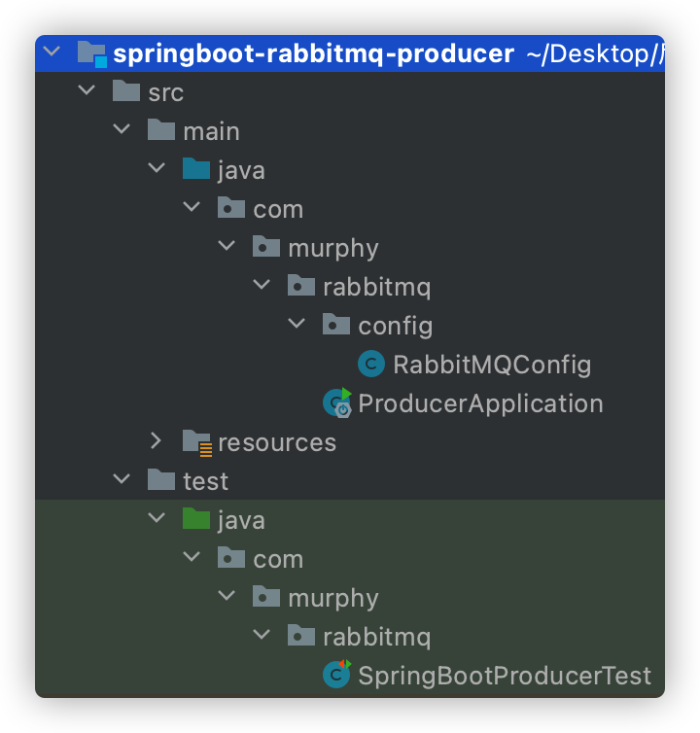
Task: Select the ProducerApplication file name
Action: pyautogui.click(x=480, y=403)
